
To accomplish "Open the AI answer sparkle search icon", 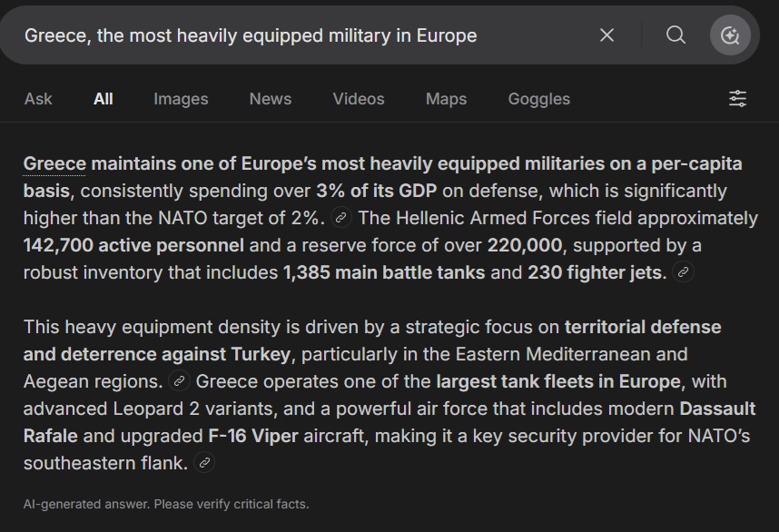I will 730,35.
